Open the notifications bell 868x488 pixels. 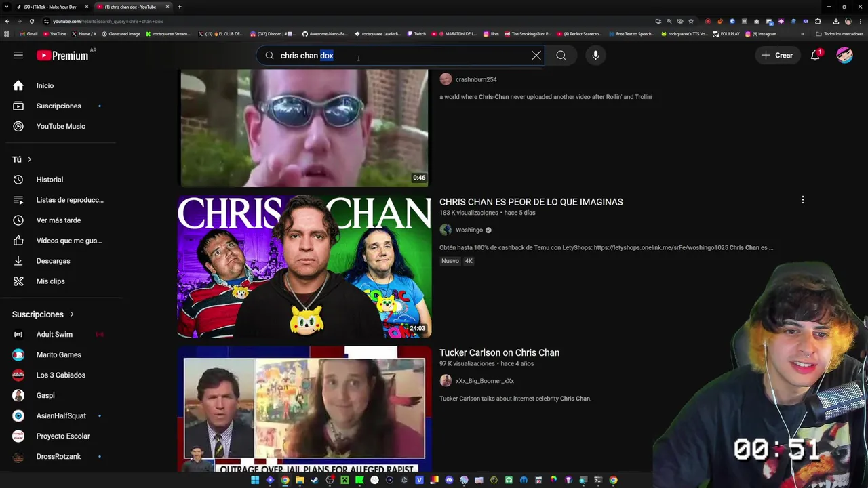click(x=815, y=56)
